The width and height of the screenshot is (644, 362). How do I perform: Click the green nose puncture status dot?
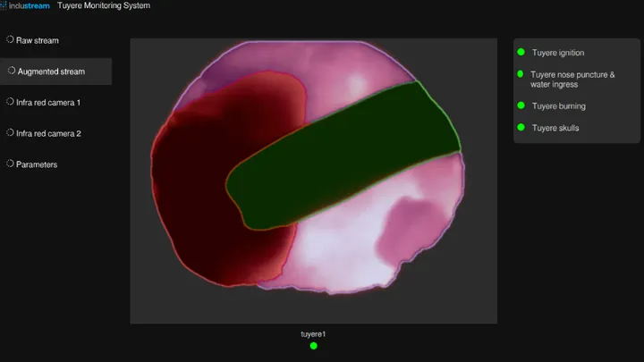point(521,74)
